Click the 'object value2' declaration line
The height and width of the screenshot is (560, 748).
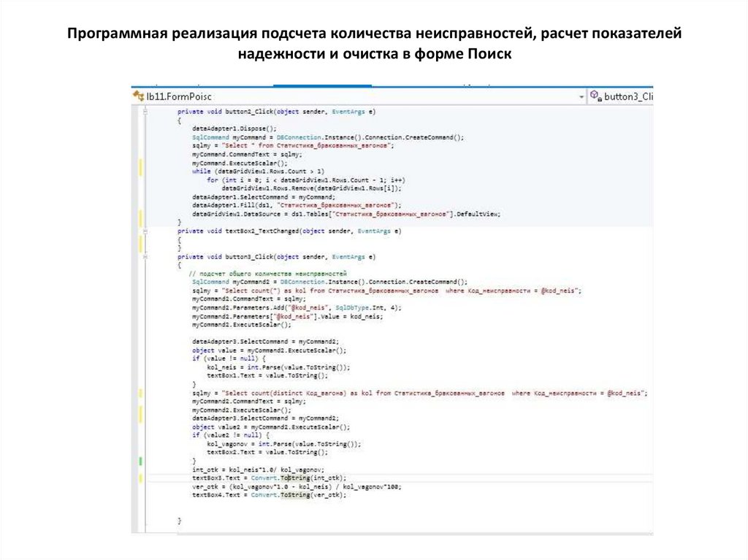pos(271,427)
